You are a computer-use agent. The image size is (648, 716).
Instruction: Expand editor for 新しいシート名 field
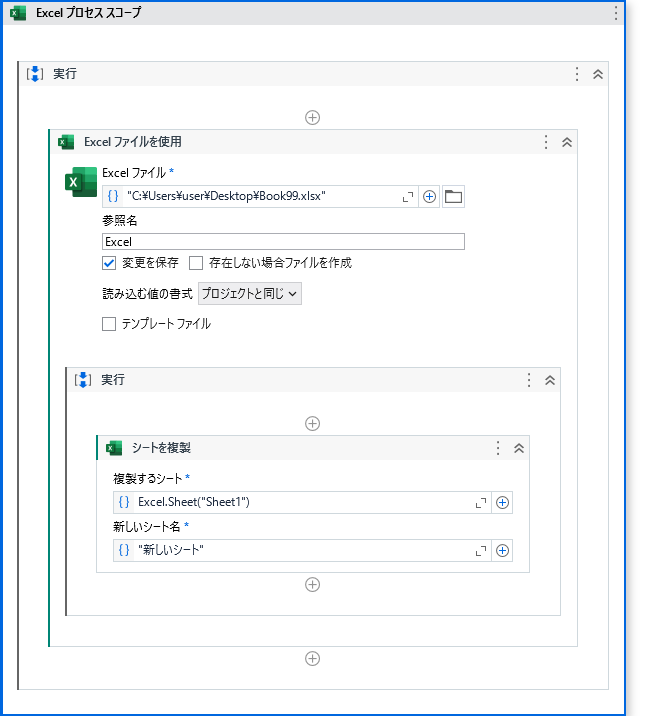pos(480,551)
